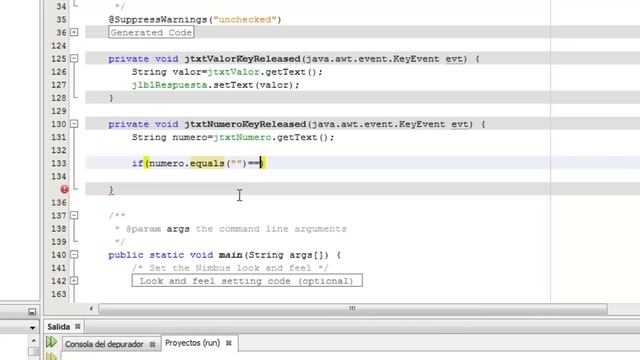
Task: Open the Look and feel setting code folded block
Action: click(247, 281)
